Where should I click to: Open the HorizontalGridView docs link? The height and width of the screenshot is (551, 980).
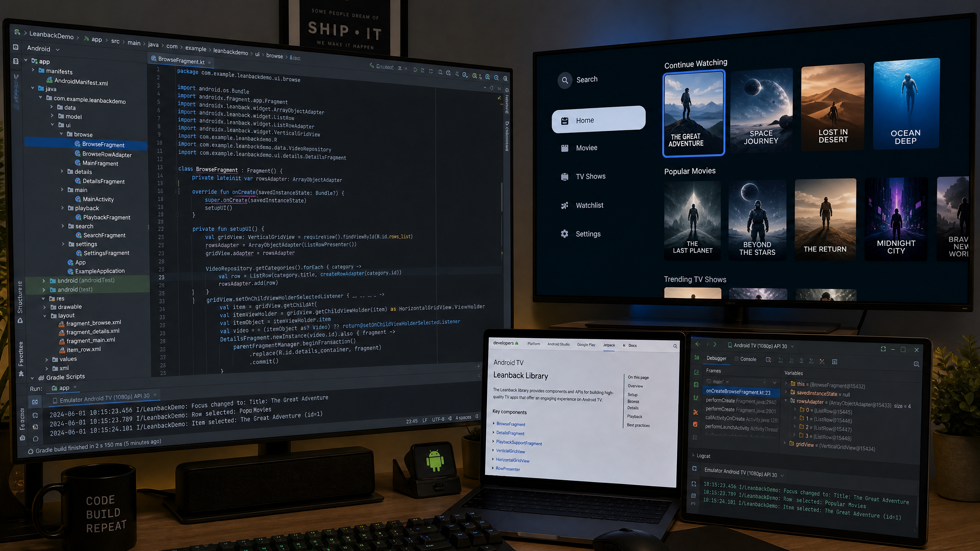click(x=513, y=460)
